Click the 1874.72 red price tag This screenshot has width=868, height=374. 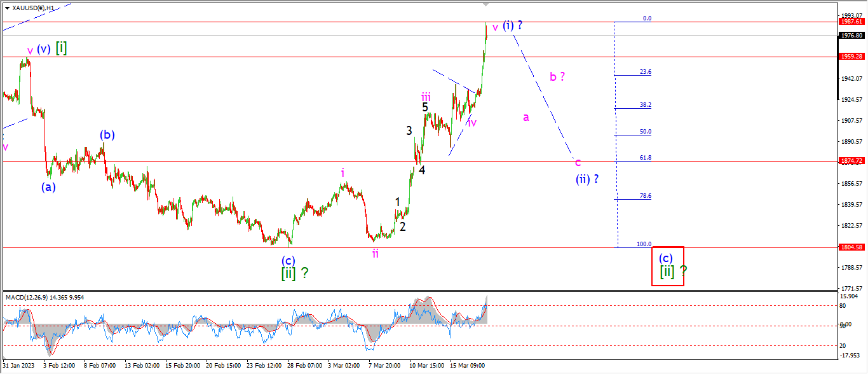[x=852, y=160]
